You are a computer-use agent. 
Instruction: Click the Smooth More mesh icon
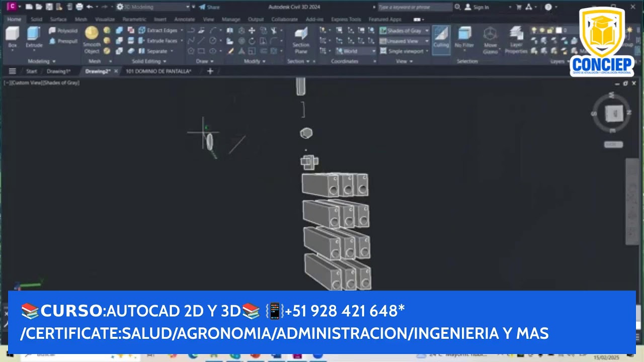pyautogui.click(x=107, y=31)
